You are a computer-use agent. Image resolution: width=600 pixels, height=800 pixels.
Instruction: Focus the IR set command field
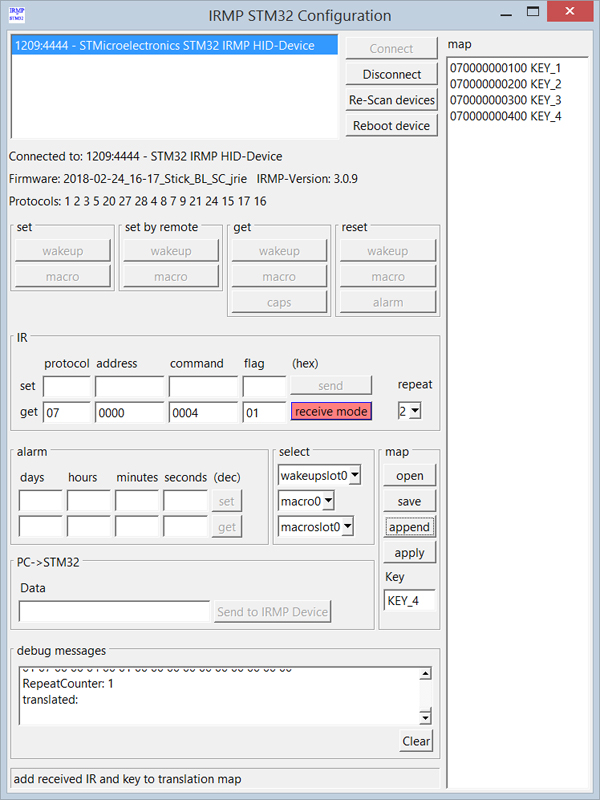point(204,387)
